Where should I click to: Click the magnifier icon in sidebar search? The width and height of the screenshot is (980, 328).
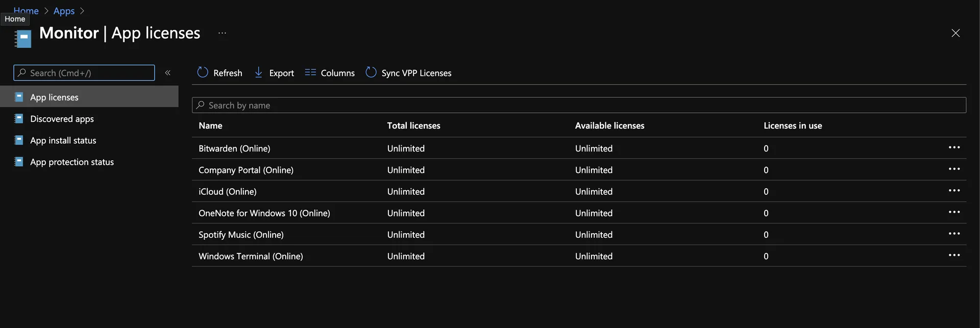tap(22, 72)
